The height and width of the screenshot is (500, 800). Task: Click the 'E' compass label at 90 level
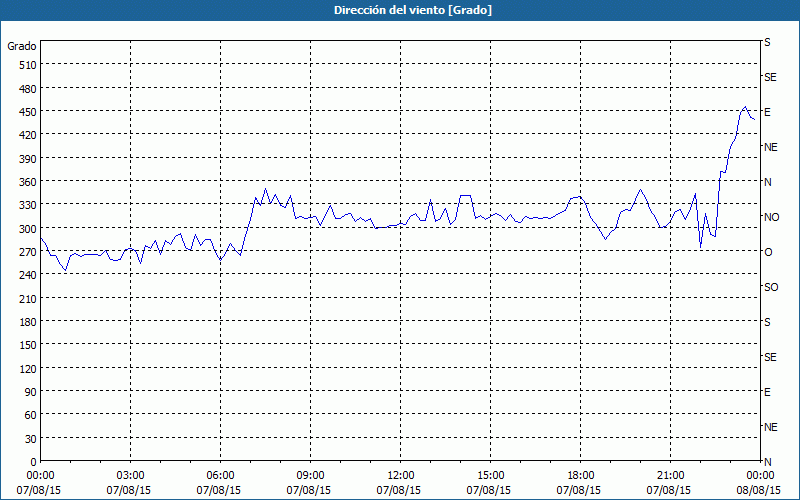coord(767,392)
